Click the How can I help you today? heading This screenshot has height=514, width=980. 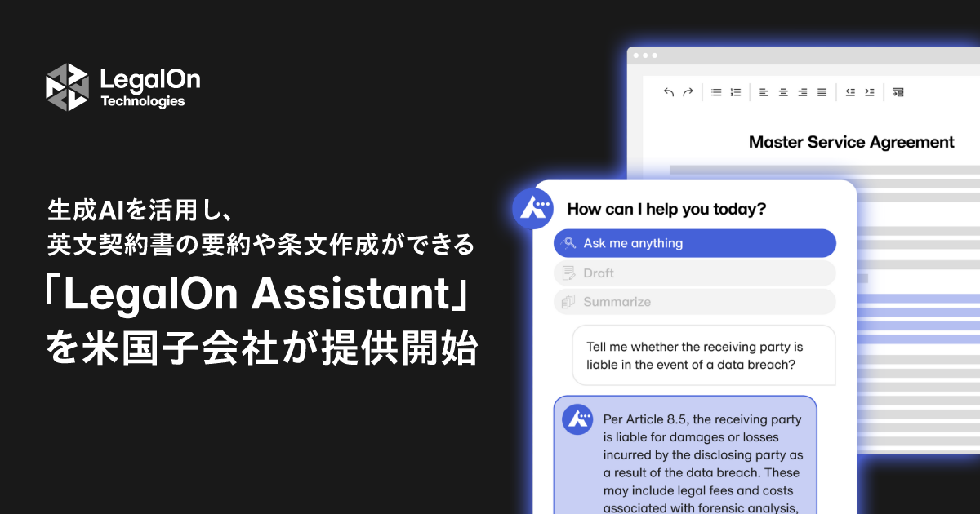pos(666,209)
